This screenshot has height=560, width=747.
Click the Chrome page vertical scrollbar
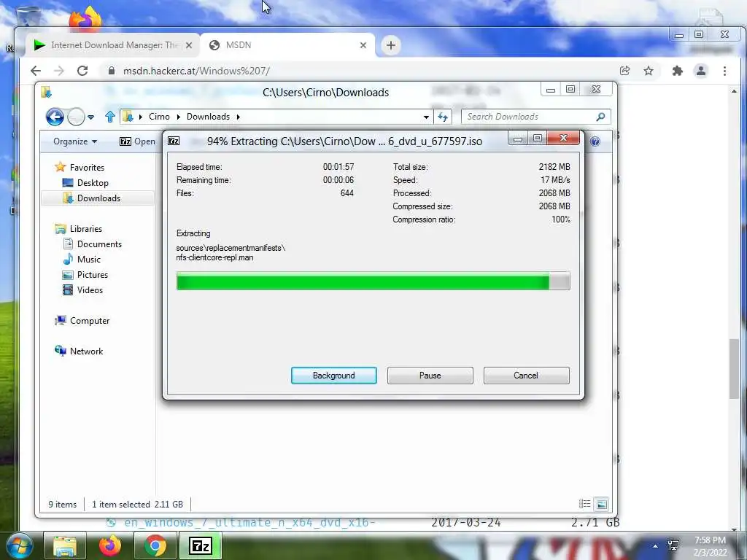(734, 369)
